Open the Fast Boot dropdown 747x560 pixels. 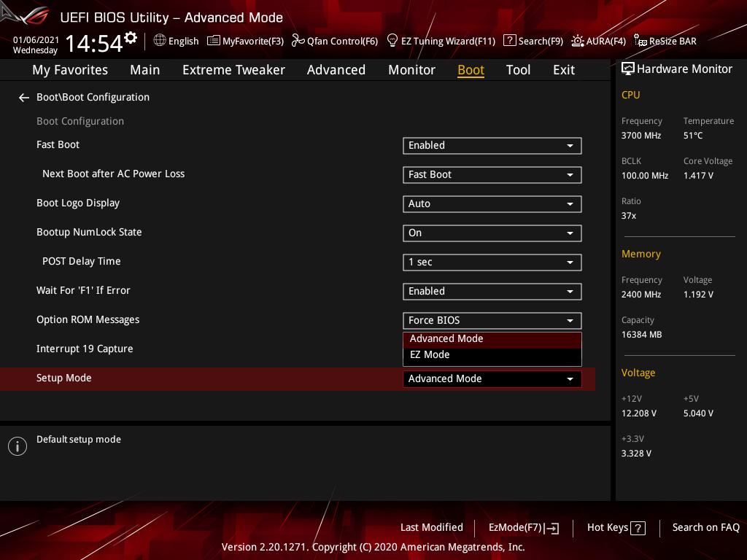pos(492,146)
